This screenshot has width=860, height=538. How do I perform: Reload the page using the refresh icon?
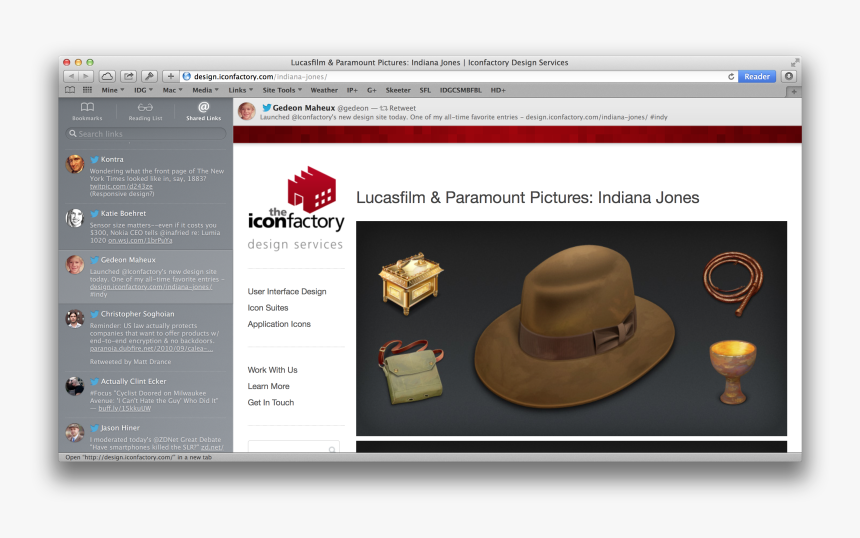tap(731, 77)
